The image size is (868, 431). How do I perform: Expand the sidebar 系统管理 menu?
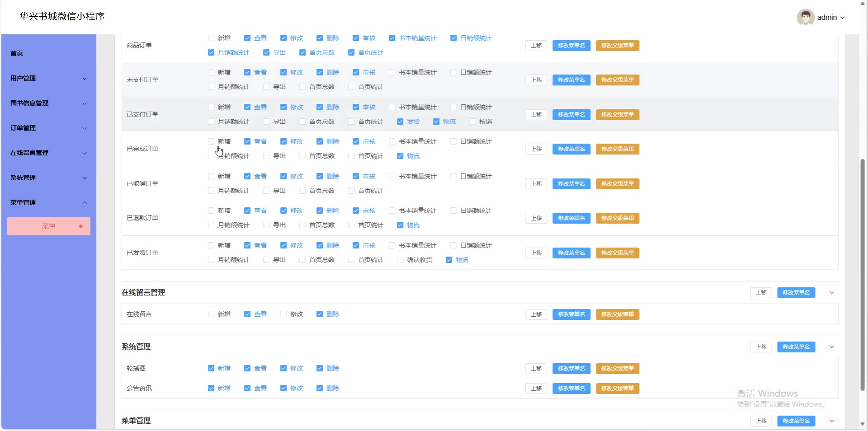coord(49,178)
